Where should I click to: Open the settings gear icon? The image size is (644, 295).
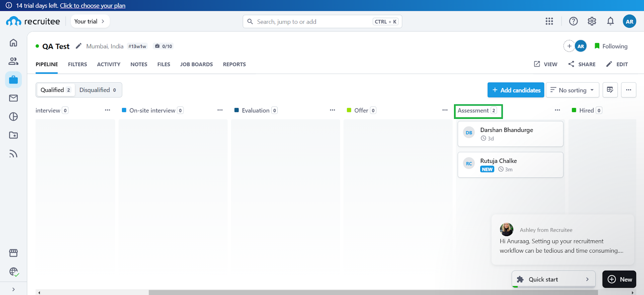coord(592,21)
